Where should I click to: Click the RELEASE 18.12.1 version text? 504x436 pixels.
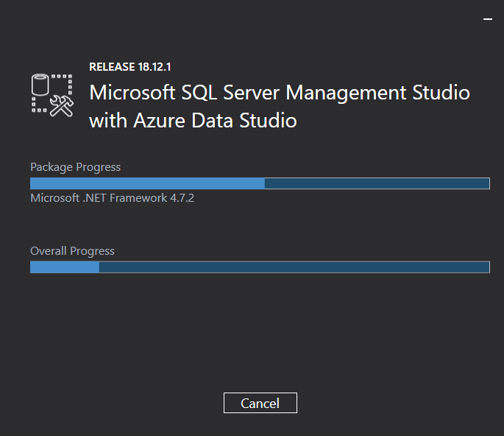(x=129, y=67)
